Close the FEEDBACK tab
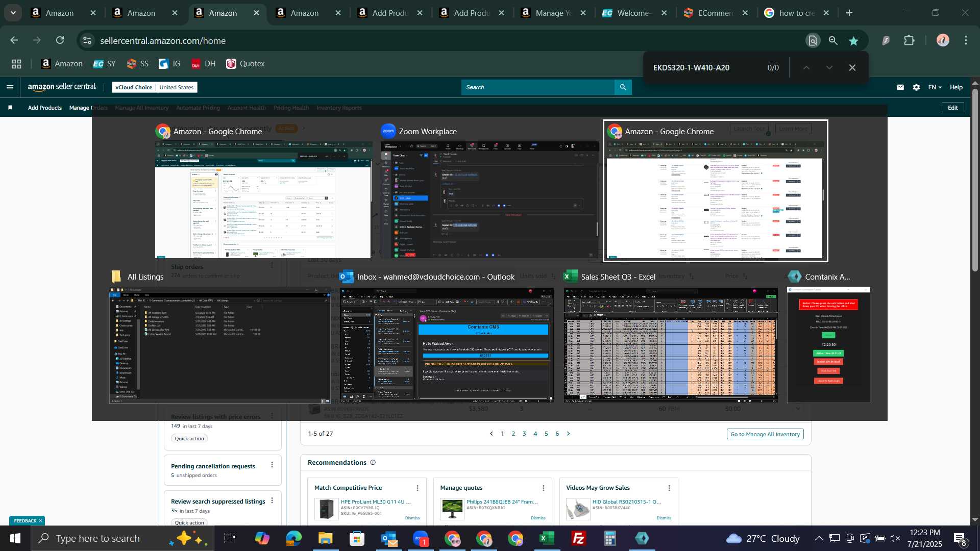Screen dimensions: 980x551 click(x=40, y=521)
